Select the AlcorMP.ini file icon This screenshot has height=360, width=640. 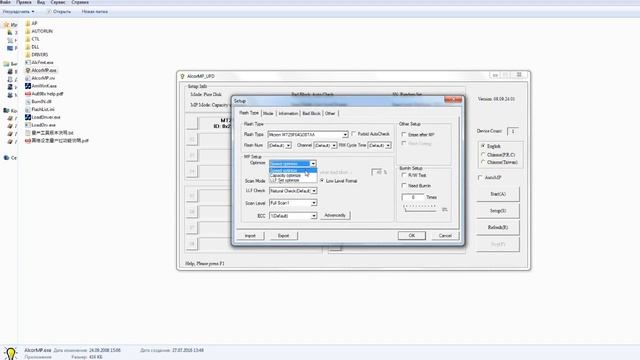click(28, 78)
